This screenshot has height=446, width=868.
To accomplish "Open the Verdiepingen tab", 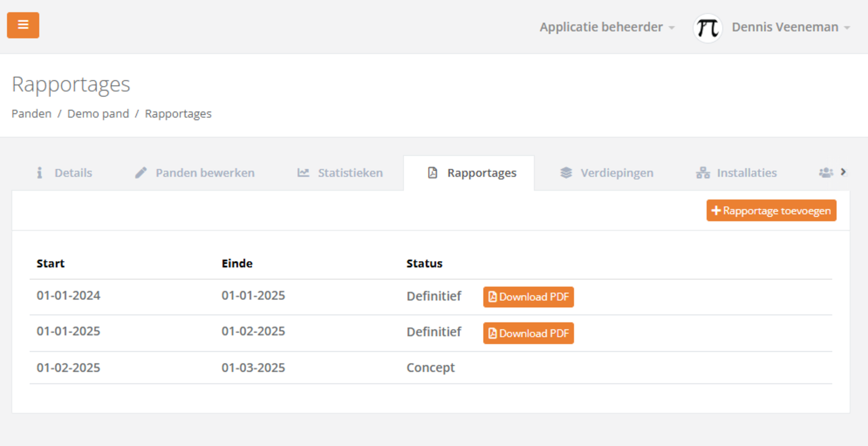I will coord(607,173).
